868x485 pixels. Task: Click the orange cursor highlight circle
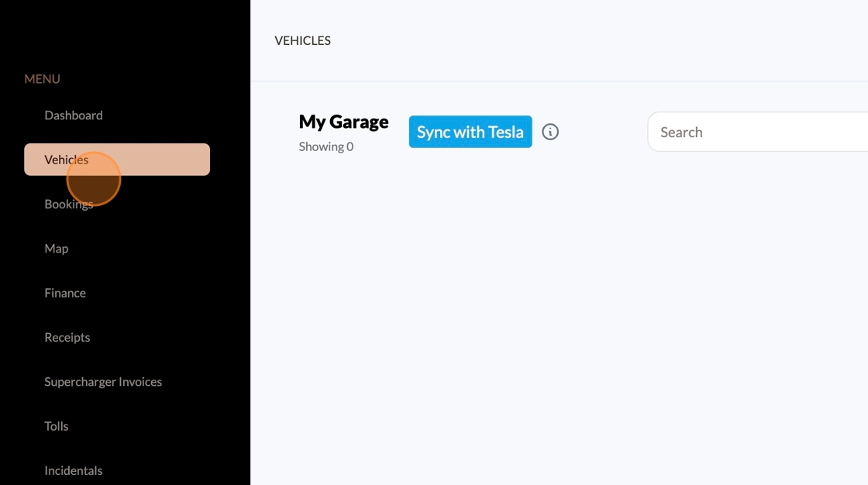(94, 179)
